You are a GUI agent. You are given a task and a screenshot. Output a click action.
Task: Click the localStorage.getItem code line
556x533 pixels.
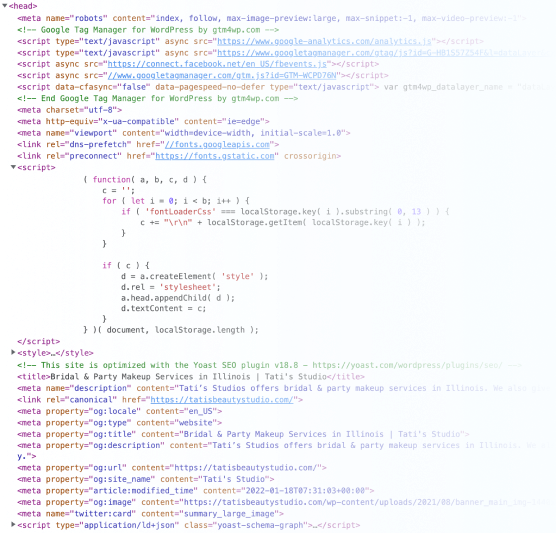point(283,222)
